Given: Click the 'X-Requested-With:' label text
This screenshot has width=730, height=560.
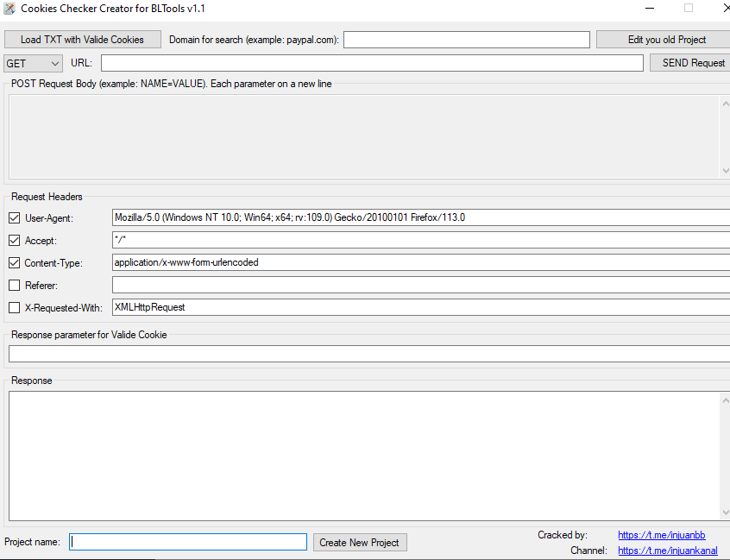Looking at the screenshot, I should 63,308.
